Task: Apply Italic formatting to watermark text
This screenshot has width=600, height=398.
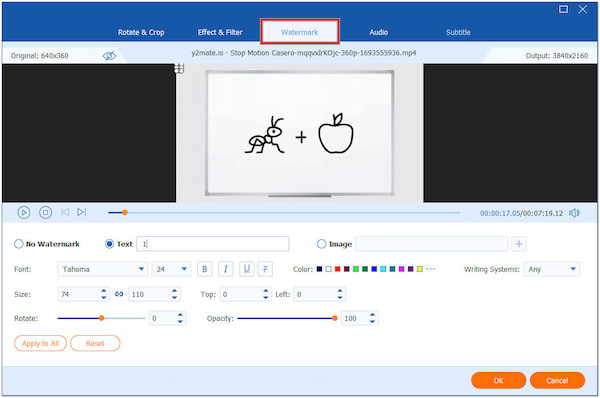Action: (226, 269)
